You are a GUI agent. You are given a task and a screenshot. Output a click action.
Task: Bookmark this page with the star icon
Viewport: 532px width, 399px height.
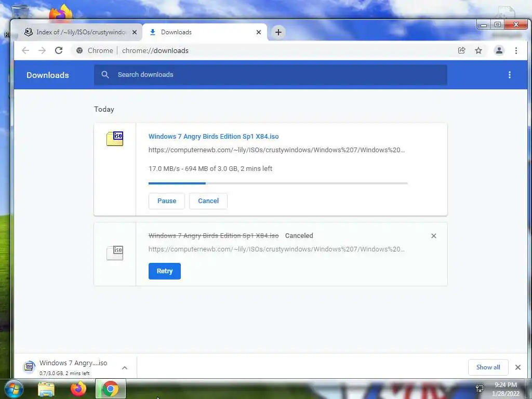[x=478, y=50]
